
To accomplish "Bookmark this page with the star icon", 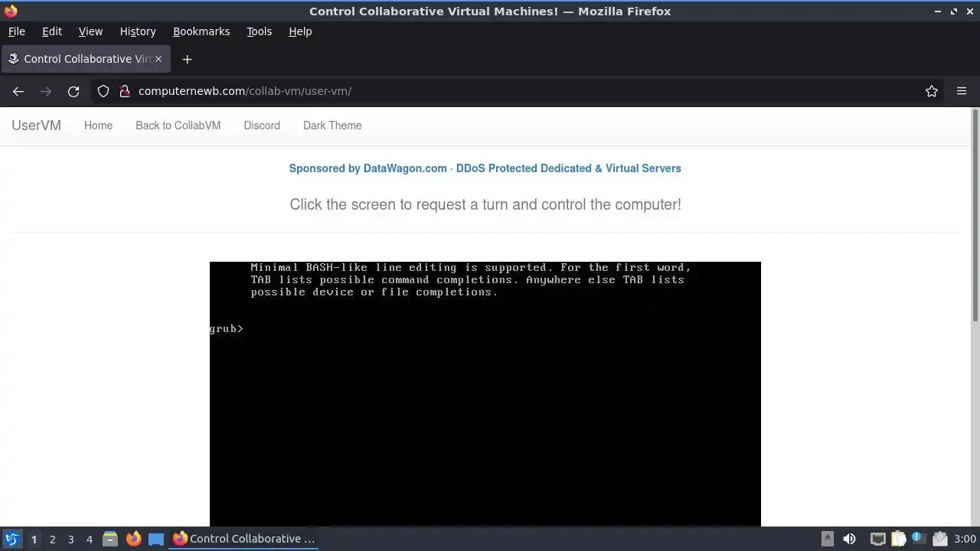I will (932, 91).
